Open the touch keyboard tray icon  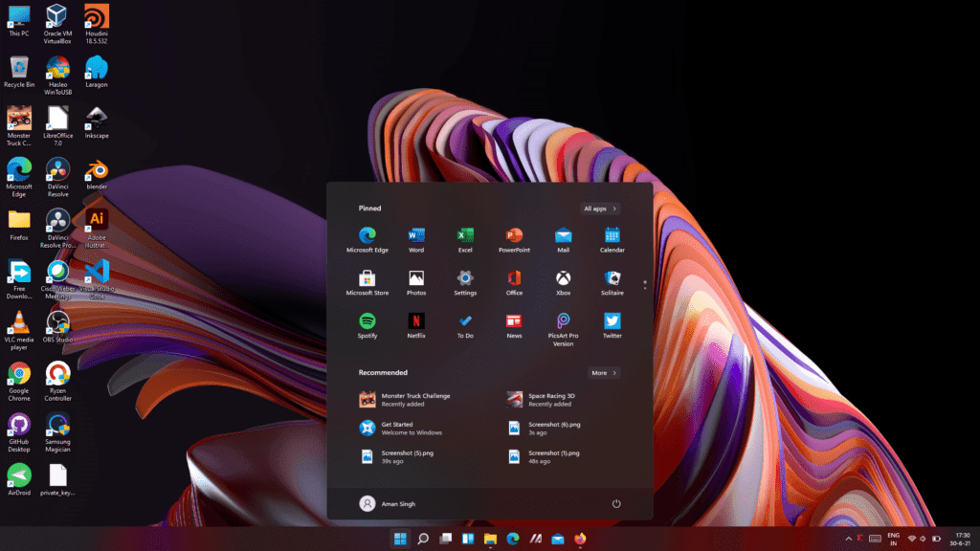tap(875, 539)
